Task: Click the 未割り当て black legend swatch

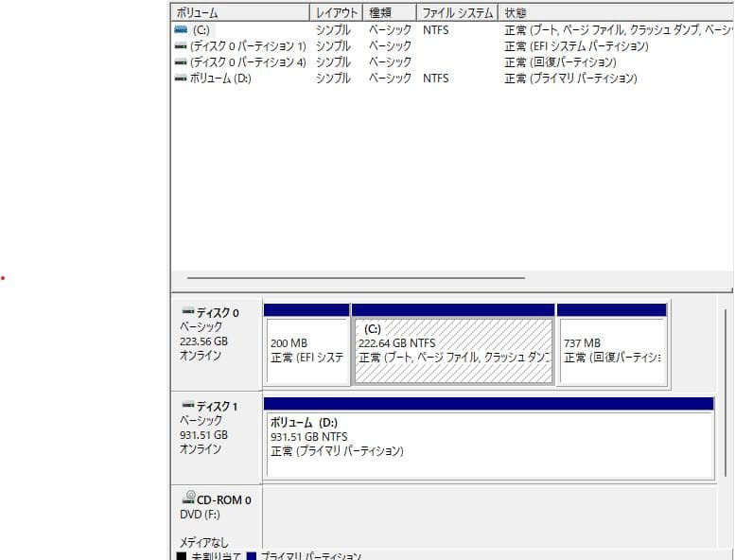Action: 181,556
